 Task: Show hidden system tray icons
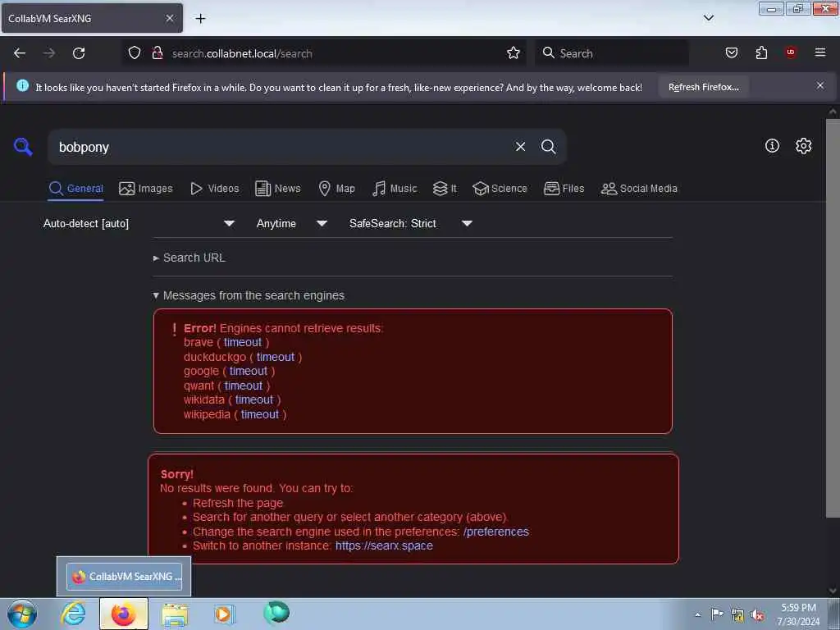tap(697, 614)
